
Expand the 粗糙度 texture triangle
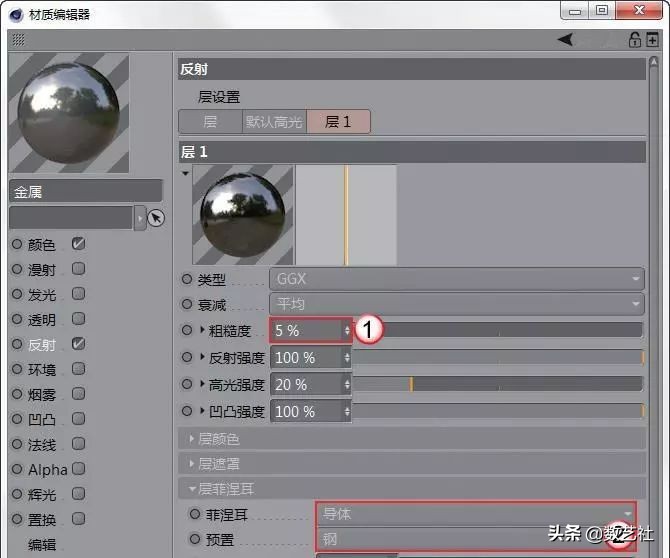203,329
